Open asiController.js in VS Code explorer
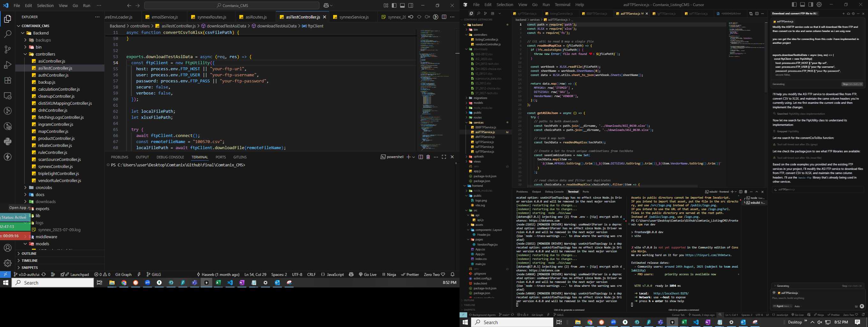Screen dimensions: 868x327 point(52,61)
